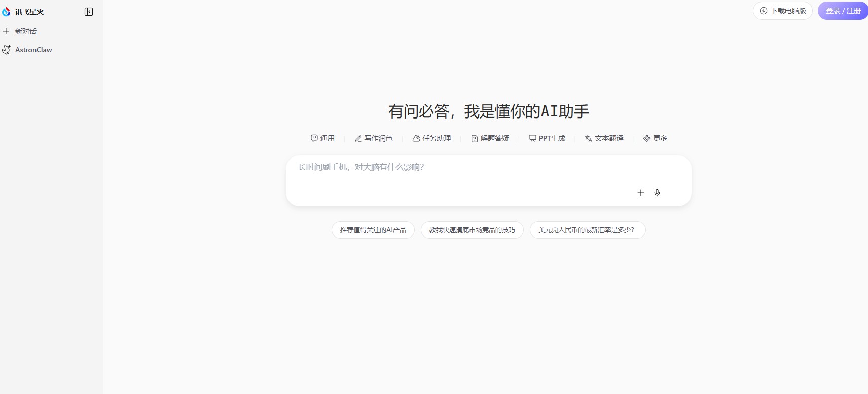868x394 pixels.
Task: Expand the 更多 options menu
Action: tap(655, 138)
